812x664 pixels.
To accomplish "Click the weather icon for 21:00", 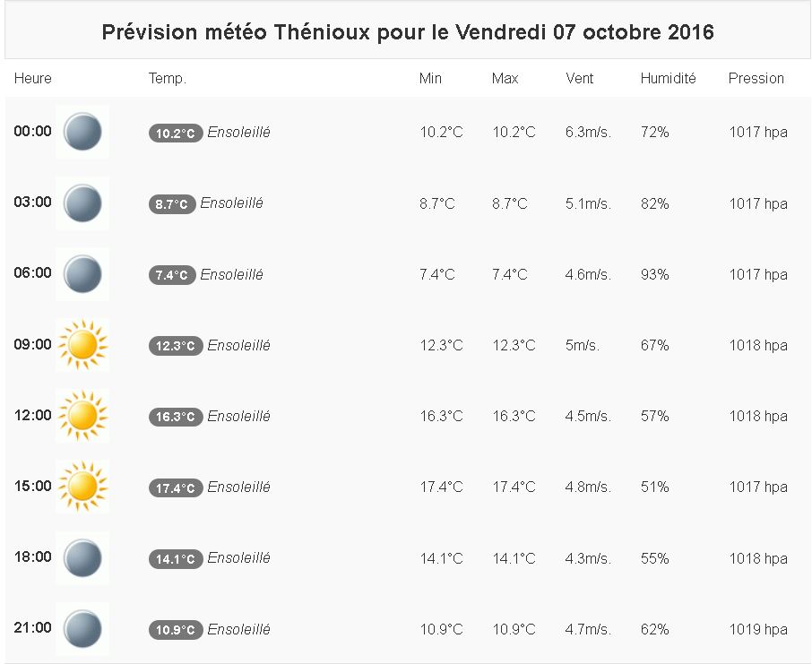I will [x=82, y=628].
